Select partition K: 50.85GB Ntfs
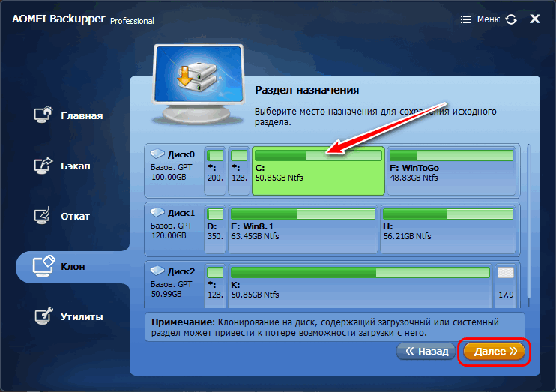This screenshot has width=556, height=392. tap(360, 286)
